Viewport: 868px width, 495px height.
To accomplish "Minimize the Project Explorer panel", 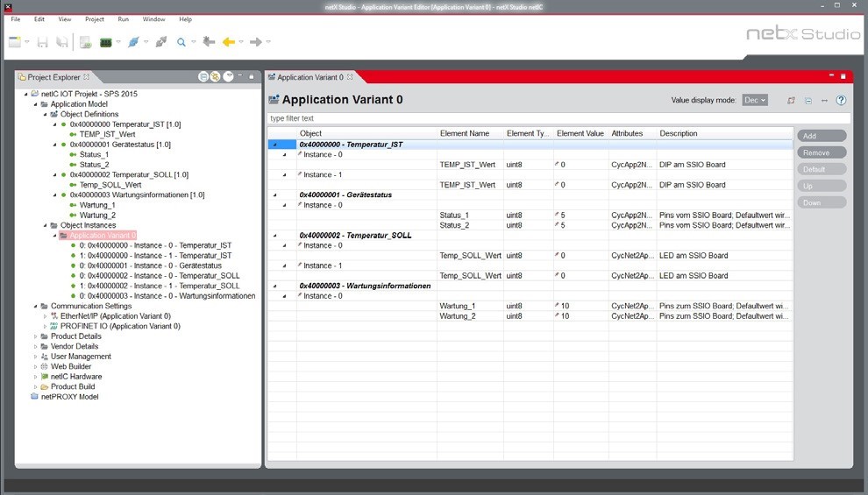I will 239,76.
